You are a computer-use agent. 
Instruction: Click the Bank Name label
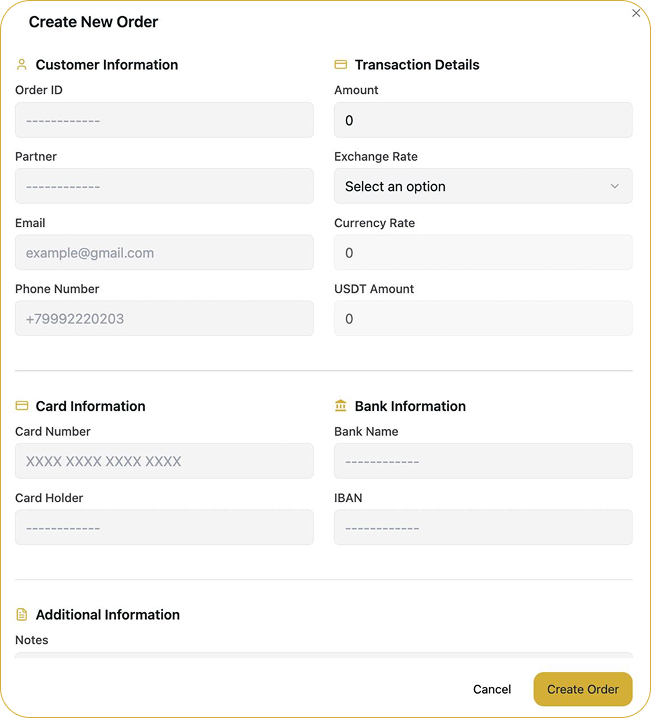(366, 431)
